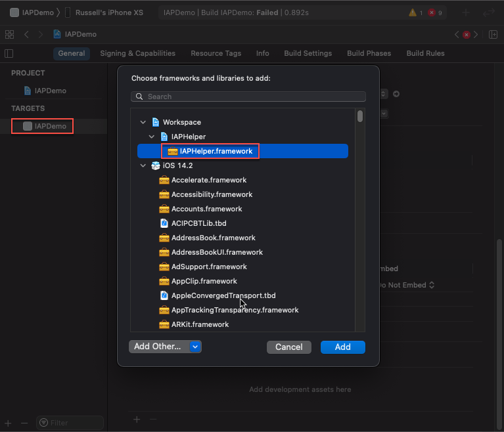Select the iOS 14.2 SDK row

click(x=242, y=165)
